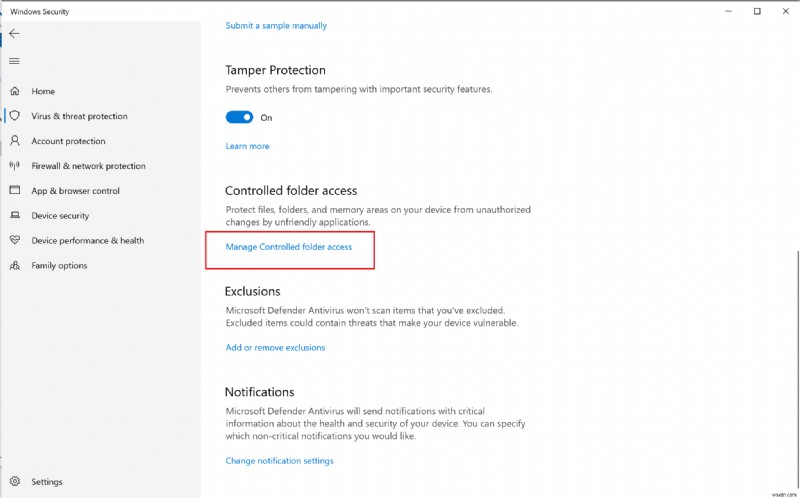Open Manage Controlled folder access link
The image size is (800, 498).
click(x=289, y=246)
